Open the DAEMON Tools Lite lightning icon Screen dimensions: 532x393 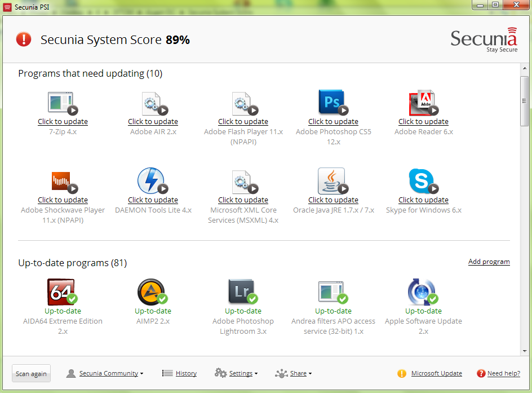153,180
